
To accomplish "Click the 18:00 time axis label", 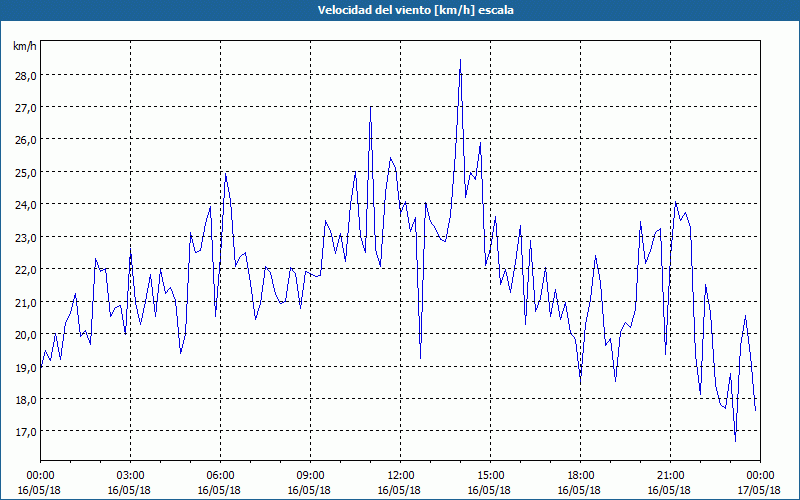I will tap(580, 476).
